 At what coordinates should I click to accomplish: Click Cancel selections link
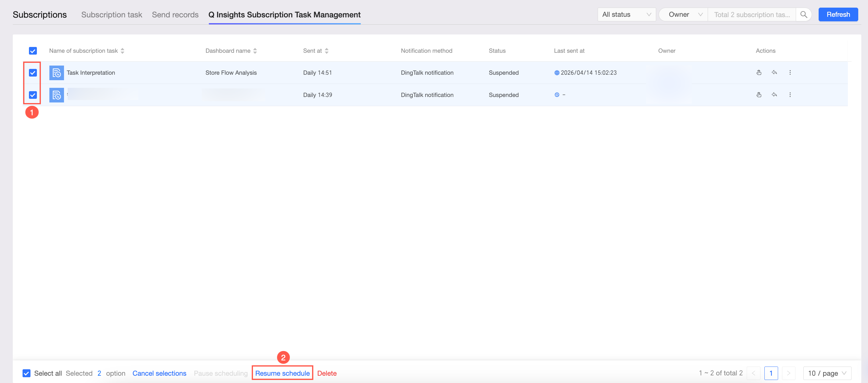coord(159,373)
